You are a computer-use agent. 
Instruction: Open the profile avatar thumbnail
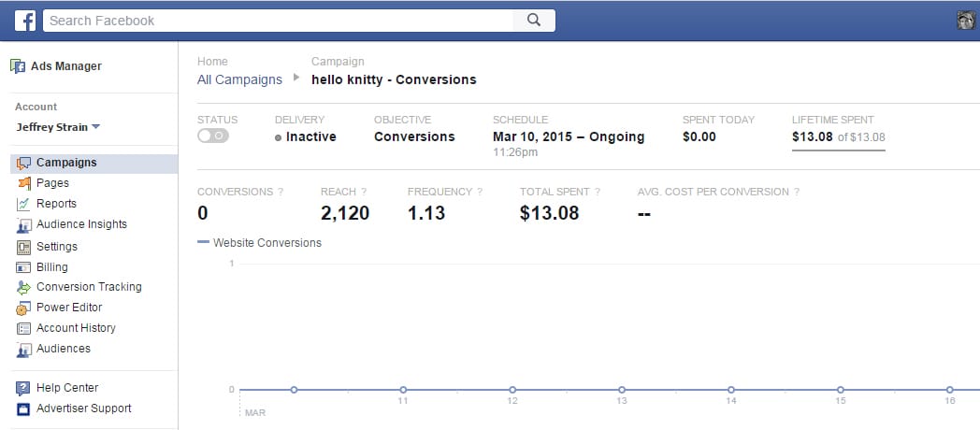click(x=966, y=21)
